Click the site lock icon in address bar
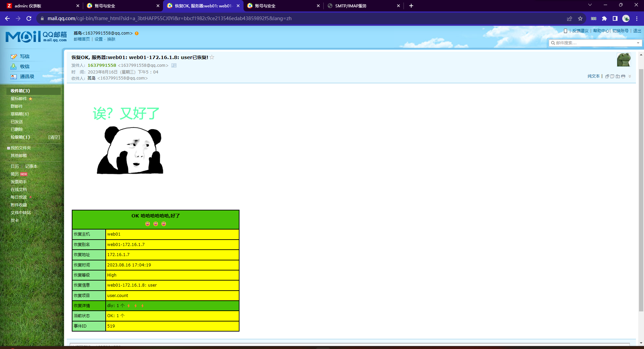 42,18
